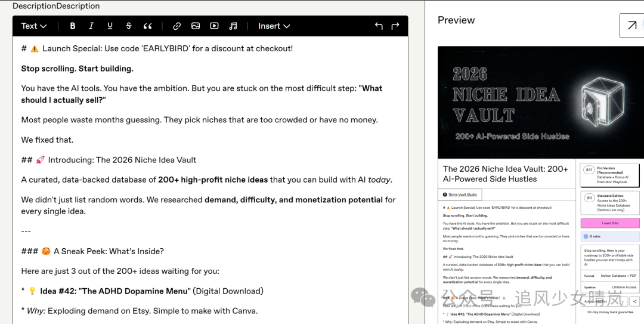Image resolution: width=644 pixels, height=324 pixels.
Task: Click the pink I want this! button
Action: pyautogui.click(x=610, y=223)
